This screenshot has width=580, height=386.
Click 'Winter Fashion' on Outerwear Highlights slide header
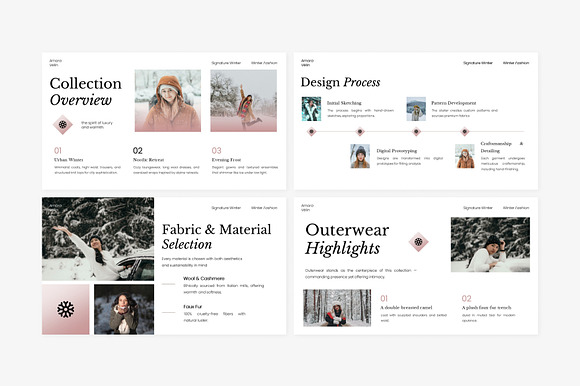pyautogui.click(x=516, y=208)
